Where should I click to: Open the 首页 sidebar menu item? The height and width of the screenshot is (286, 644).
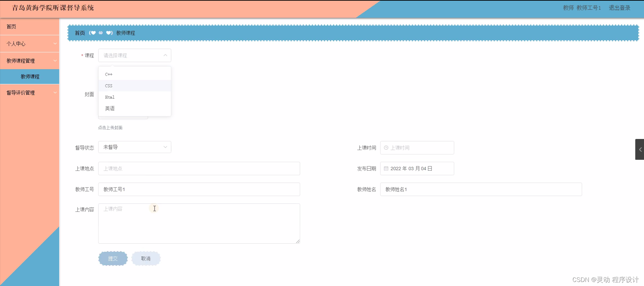click(x=30, y=27)
